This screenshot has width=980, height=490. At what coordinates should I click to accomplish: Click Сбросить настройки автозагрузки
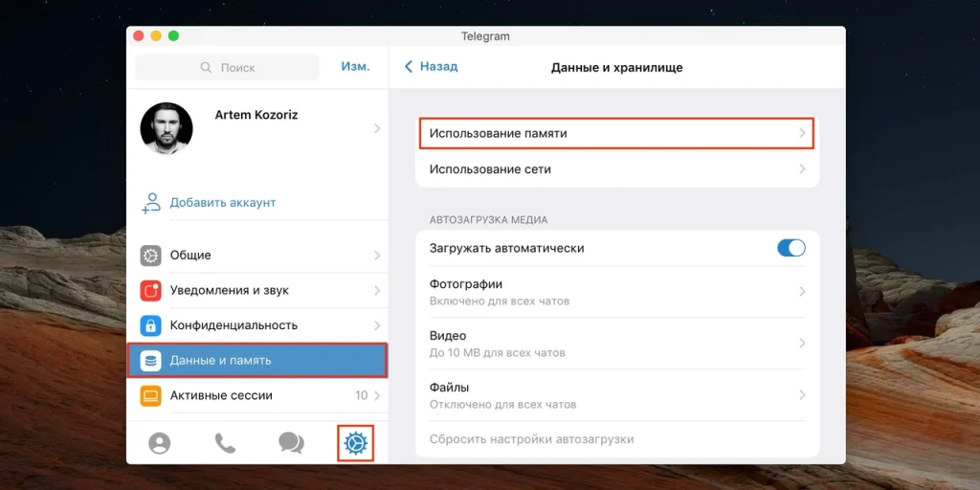point(532,439)
